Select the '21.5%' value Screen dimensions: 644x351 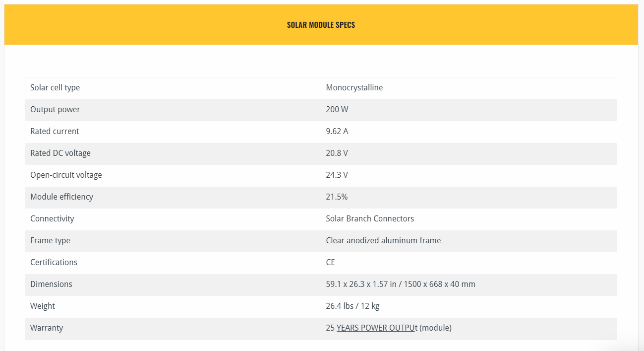click(x=337, y=197)
